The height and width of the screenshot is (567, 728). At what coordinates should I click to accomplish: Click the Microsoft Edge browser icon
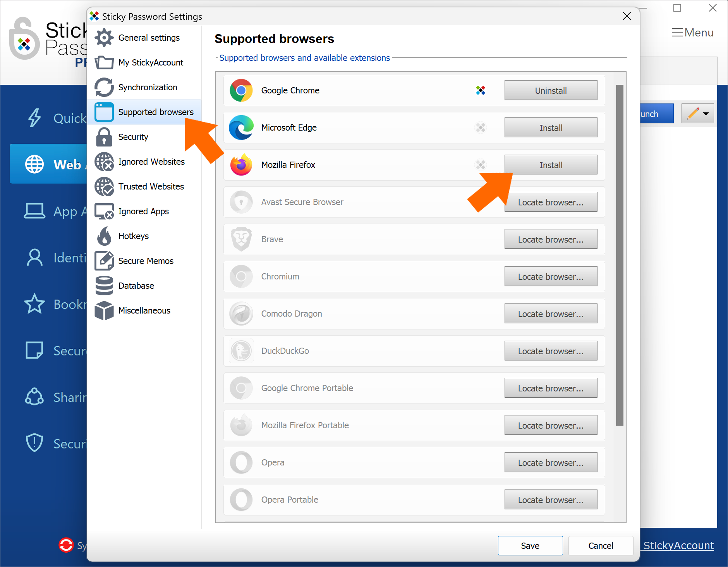[241, 128]
